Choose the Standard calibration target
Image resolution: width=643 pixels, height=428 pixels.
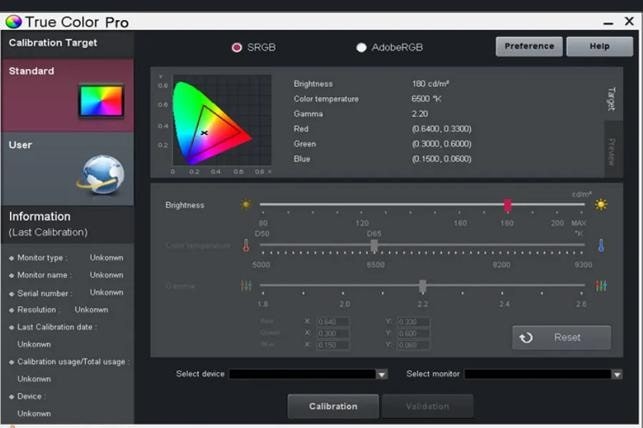[67, 95]
